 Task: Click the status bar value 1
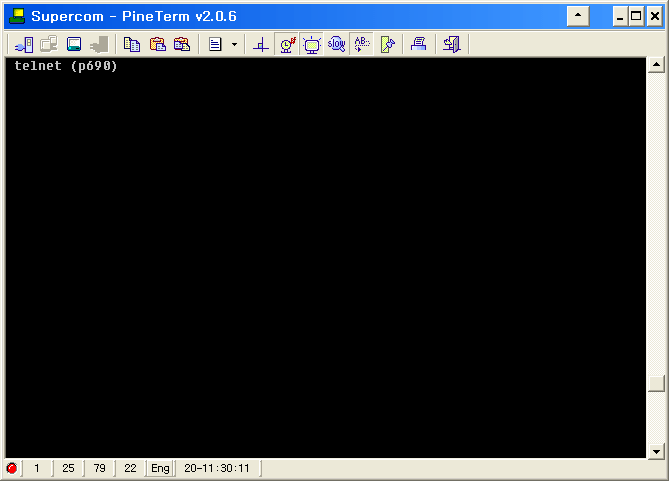[37, 468]
